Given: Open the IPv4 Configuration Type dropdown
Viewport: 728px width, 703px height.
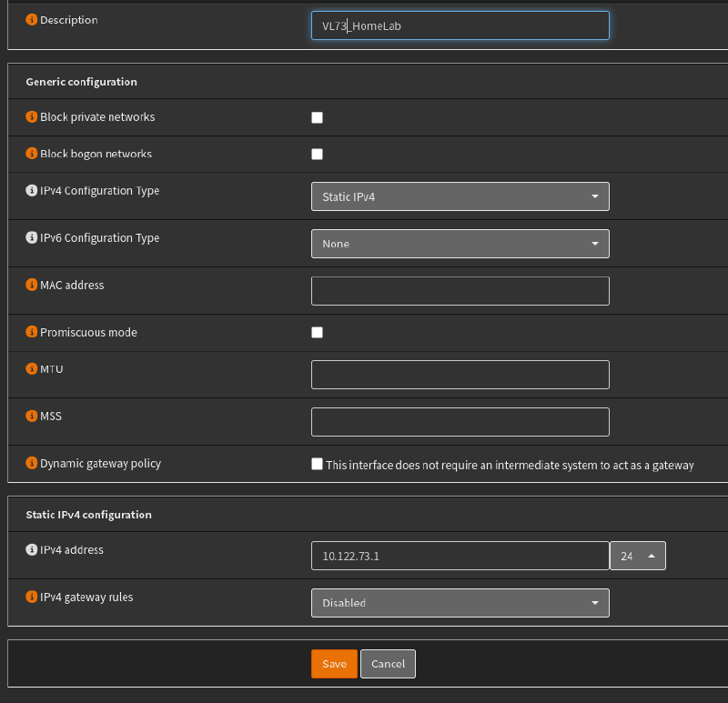Looking at the screenshot, I should [460, 196].
